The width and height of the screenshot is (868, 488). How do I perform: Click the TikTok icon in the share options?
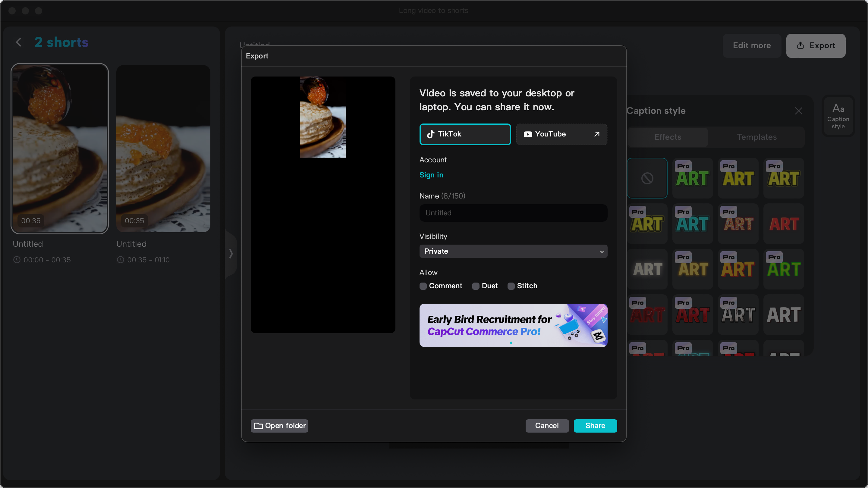[x=431, y=134]
